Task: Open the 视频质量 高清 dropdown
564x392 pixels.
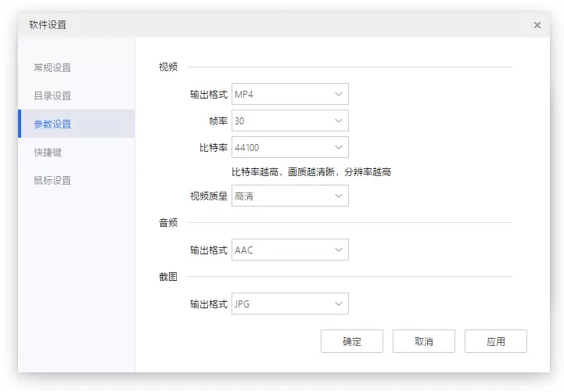Action: (290, 196)
